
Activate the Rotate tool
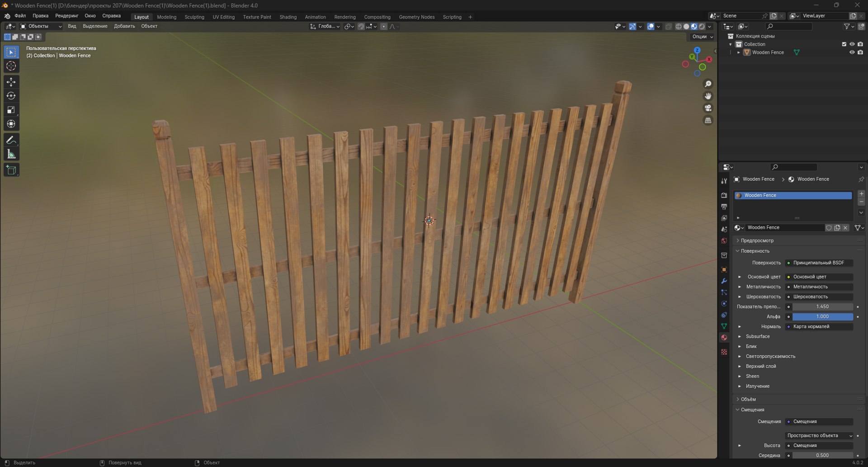(x=11, y=96)
